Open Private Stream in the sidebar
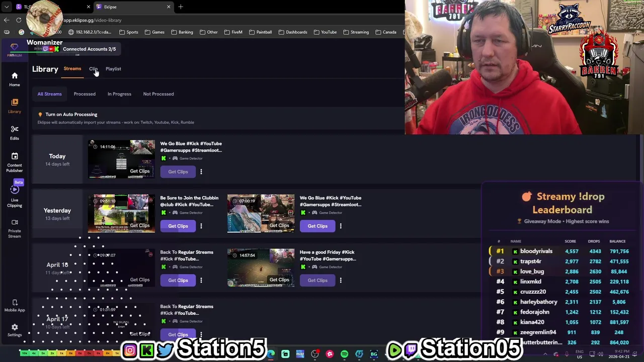This screenshot has height=362, width=644. point(14,228)
